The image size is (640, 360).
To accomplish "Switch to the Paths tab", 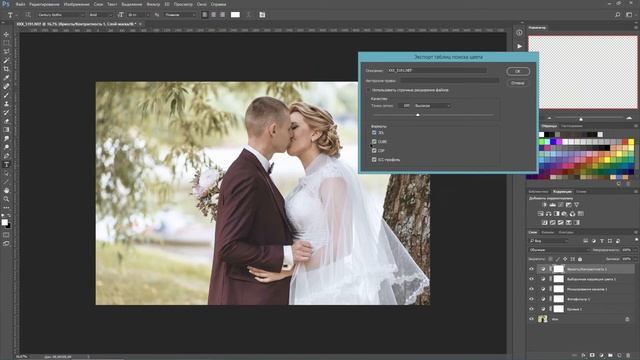I will (x=566, y=232).
